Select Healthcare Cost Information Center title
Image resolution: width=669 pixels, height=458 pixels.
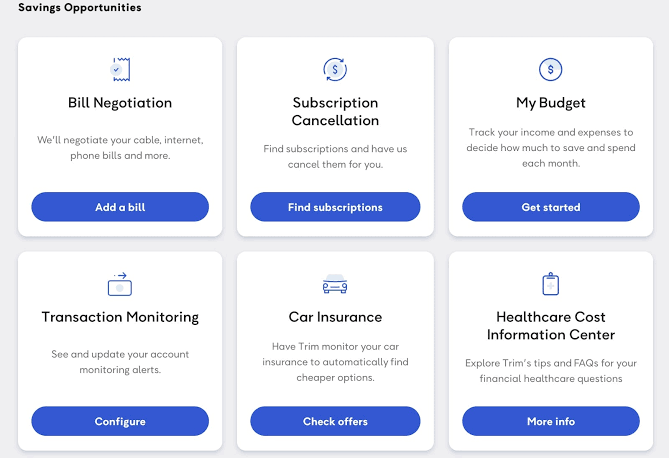tap(550, 326)
